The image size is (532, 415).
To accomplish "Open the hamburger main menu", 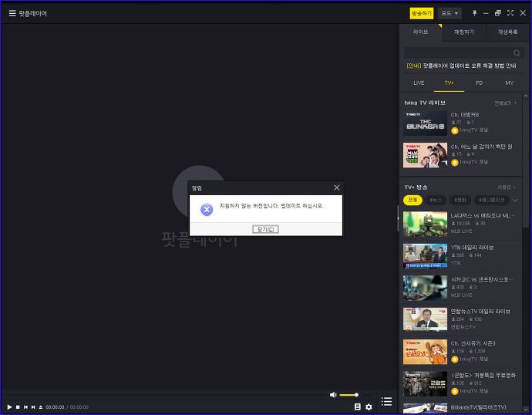I will (x=12, y=13).
